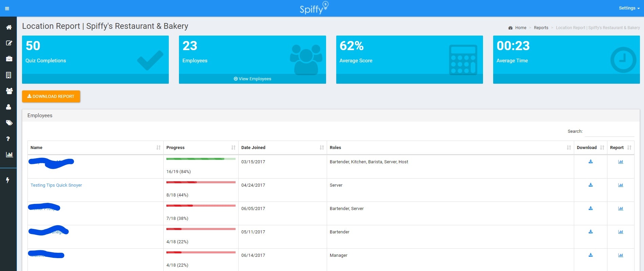Click the 'Bartender, Kitchen, Barista, Server, Host' roles
The width and height of the screenshot is (644, 271).
click(x=369, y=162)
